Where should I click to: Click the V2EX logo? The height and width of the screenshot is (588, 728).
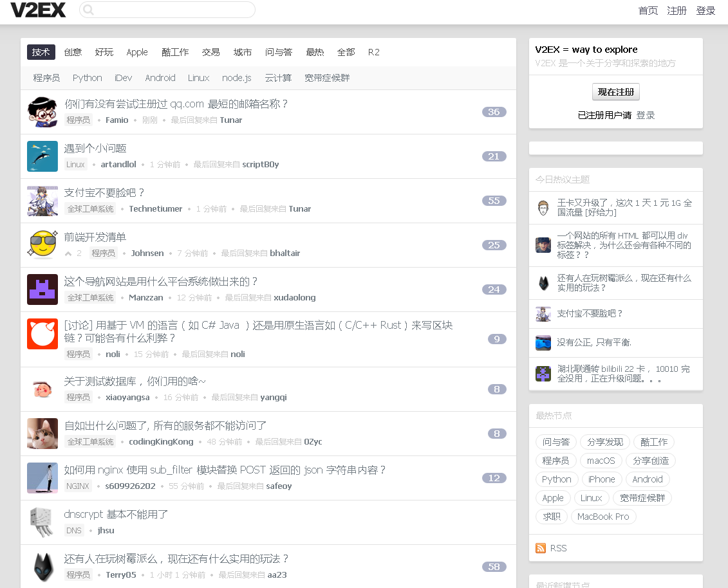click(38, 10)
